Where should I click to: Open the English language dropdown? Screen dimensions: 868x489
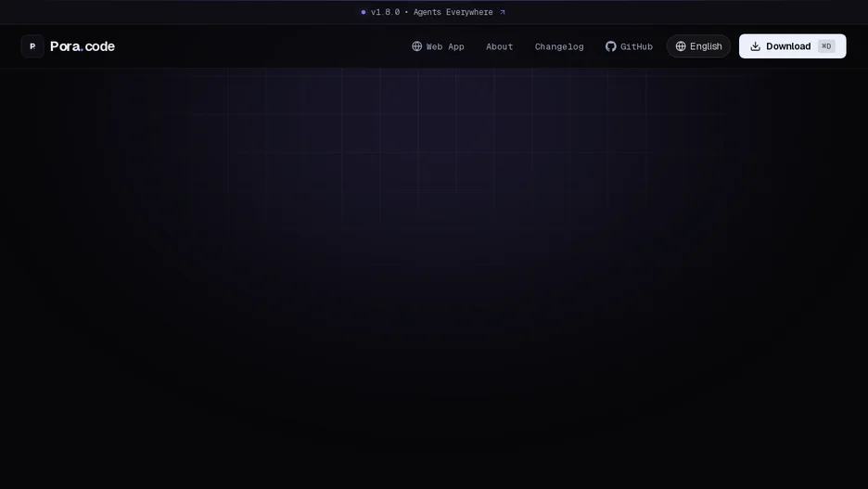698,46
